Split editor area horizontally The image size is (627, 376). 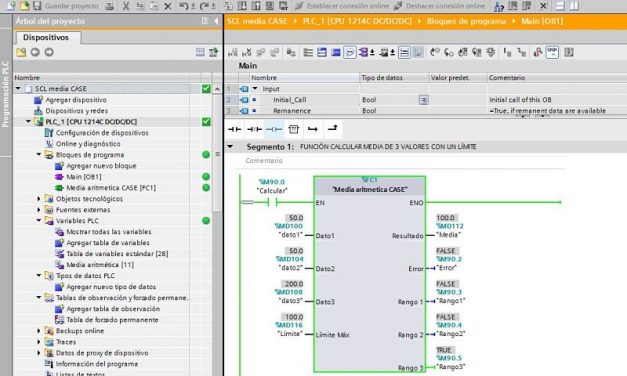(561, 6)
